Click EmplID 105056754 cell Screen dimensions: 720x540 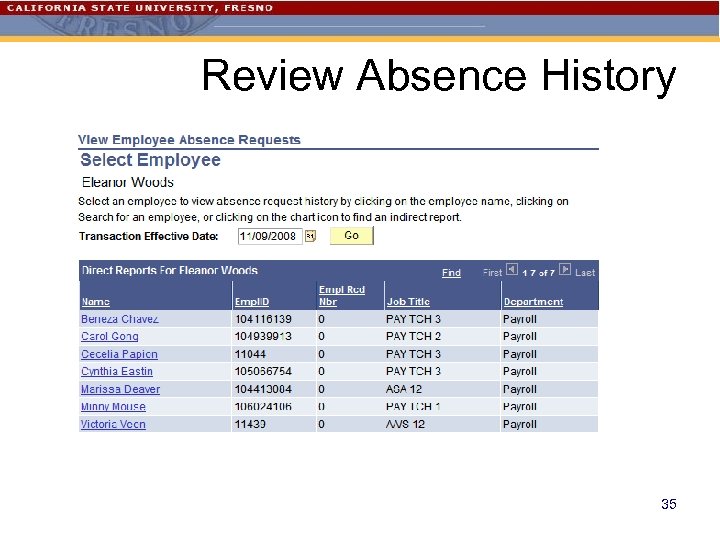point(263,371)
